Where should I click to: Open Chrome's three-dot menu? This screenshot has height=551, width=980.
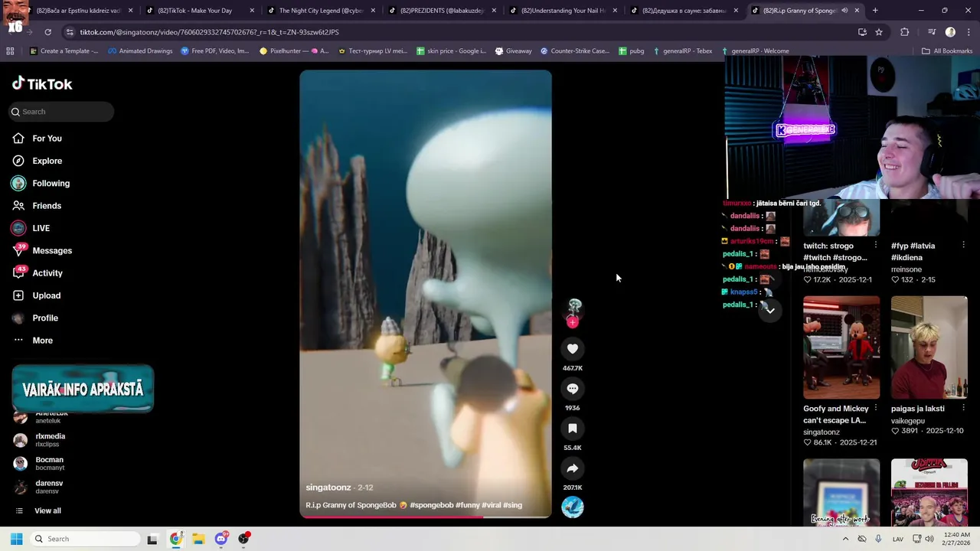(969, 32)
